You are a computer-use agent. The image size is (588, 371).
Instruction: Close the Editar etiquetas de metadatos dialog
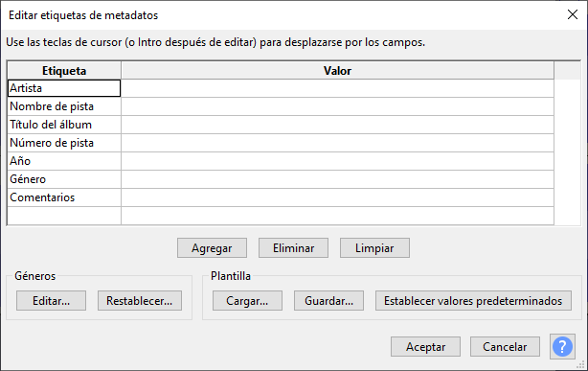(573, 14)
